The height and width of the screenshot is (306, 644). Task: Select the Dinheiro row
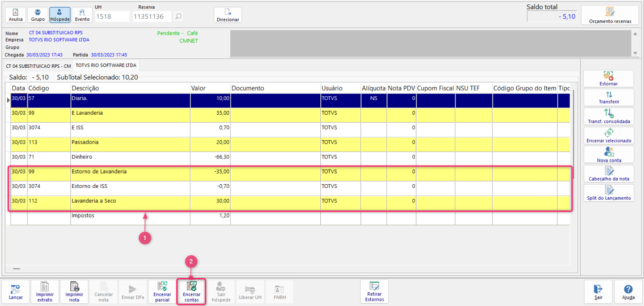pos(290,159)
